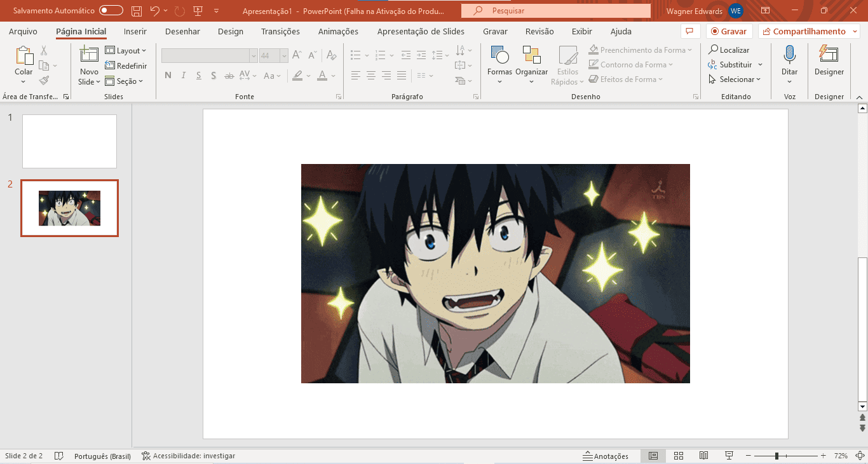This screenshot has width=868, height=464.
Task: Select slide 1 thumbnail
Action: [x=69, y=141]
